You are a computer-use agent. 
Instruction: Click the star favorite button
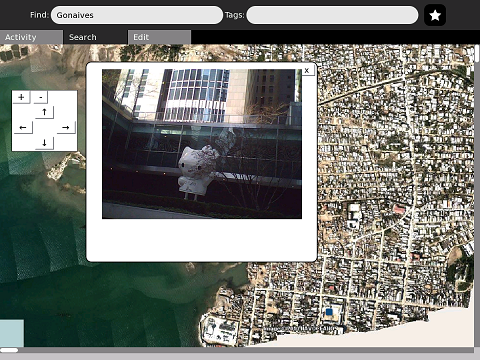click(435, 15)
